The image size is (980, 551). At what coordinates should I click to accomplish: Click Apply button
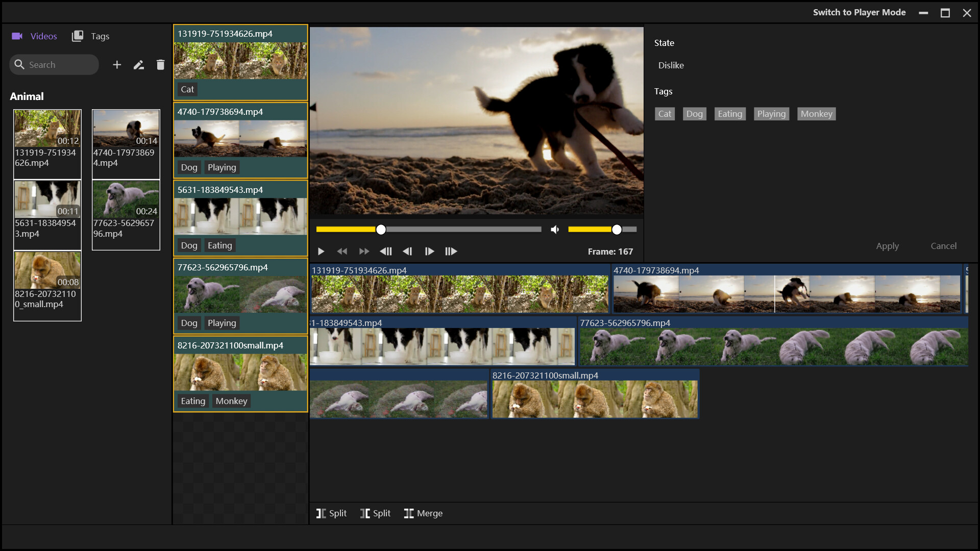click(888, 246)
